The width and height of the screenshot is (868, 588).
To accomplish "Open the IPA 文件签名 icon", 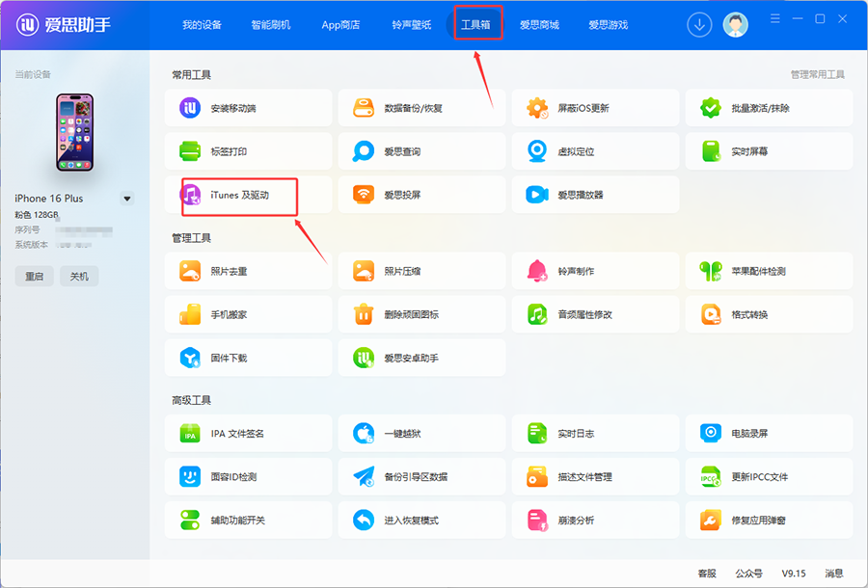I will [x=190, y=433].
